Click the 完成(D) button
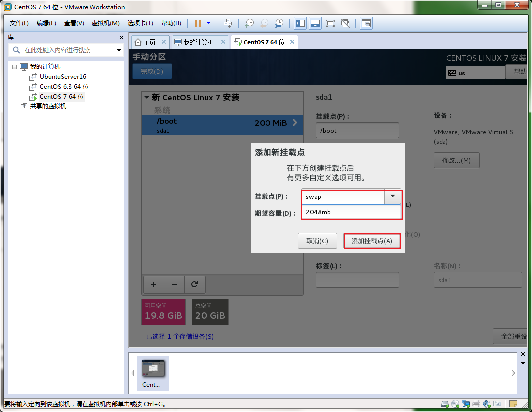The width and height of the screenshot is (532, 412). click(x=152, y=71)
